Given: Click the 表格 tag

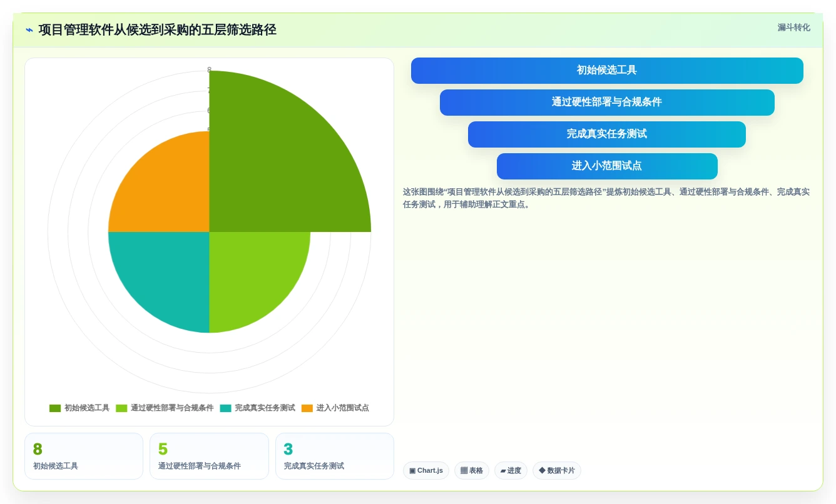Looking at the screenshot, I should [472, 471].
